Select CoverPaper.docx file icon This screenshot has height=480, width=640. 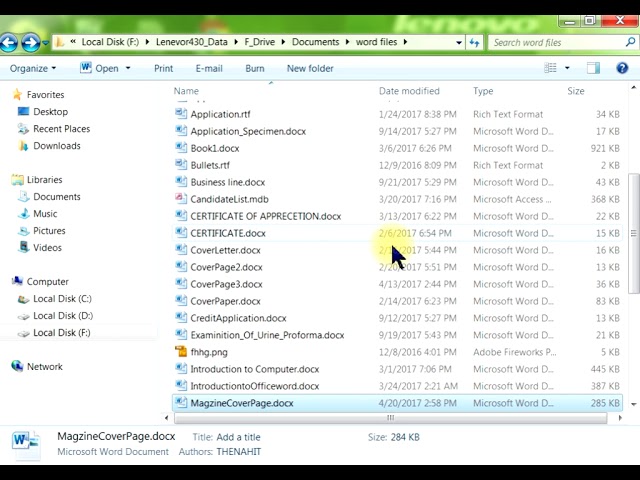(181, 300)
